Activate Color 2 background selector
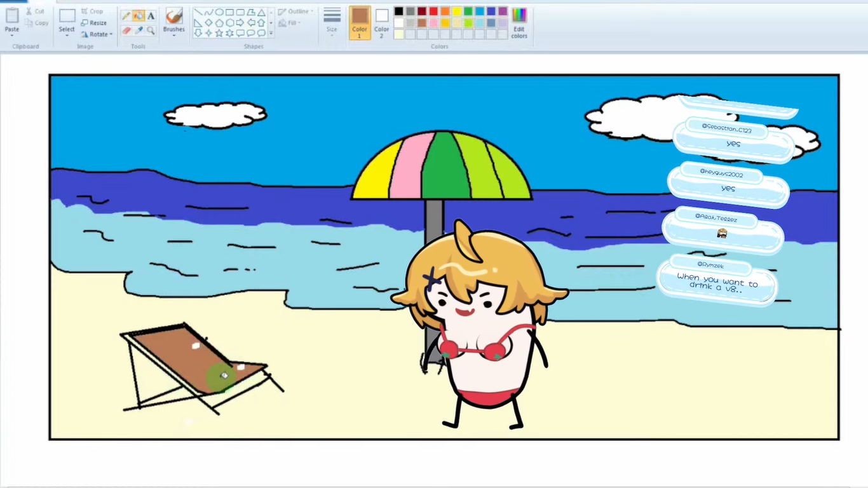868x488 pixels. [x=382, y=22]
